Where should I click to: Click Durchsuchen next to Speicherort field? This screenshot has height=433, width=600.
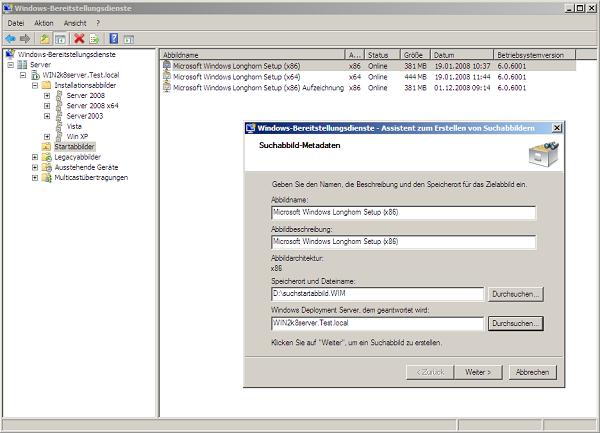coord(515,294)
